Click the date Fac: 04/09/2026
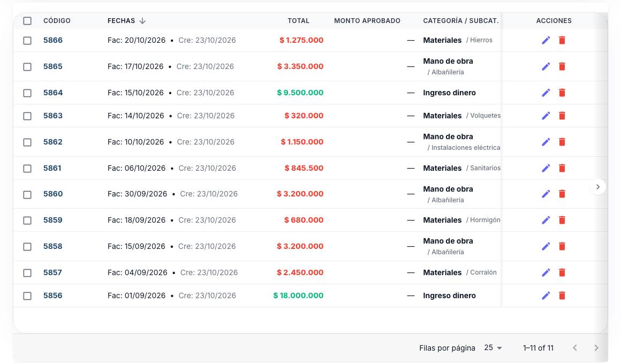This screenshot has height=364, width=621. pos(138,272)
